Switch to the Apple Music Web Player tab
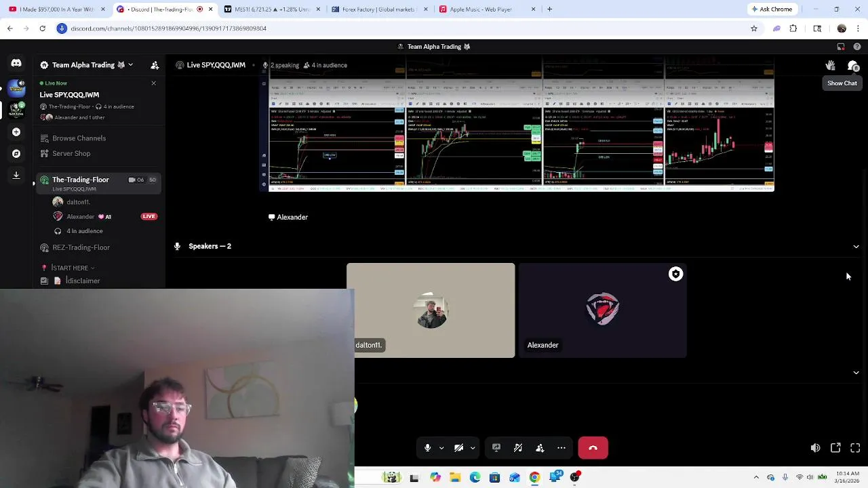The image size is (868, 488). 486,9
